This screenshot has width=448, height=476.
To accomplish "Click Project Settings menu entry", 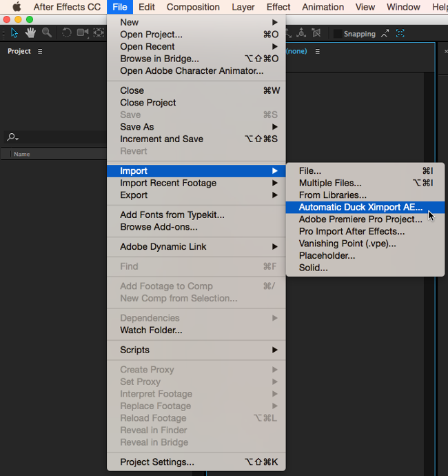I will [x=157, y=462].
